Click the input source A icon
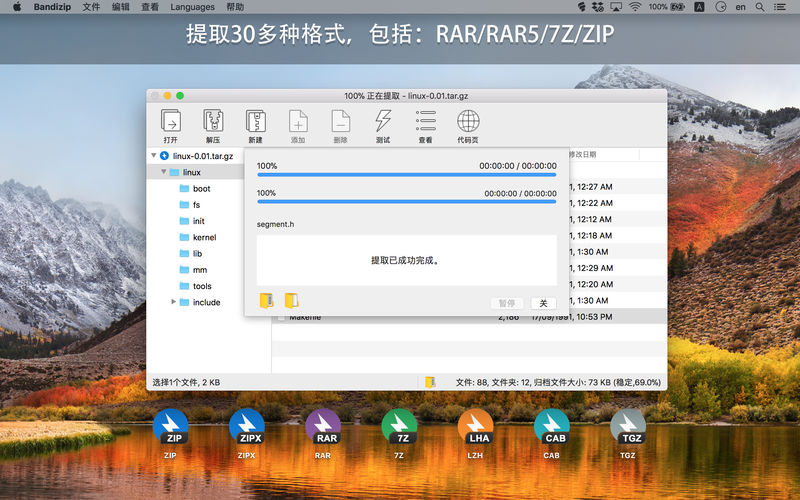 click(x=699, y=7)
